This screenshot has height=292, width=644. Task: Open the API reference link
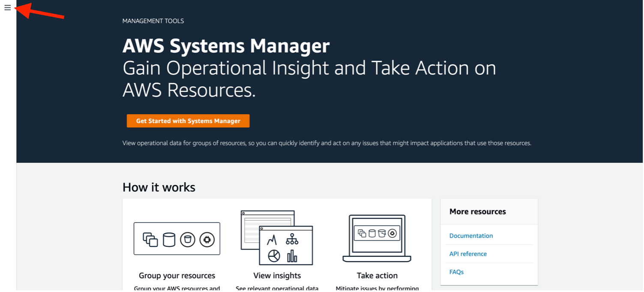468,254
